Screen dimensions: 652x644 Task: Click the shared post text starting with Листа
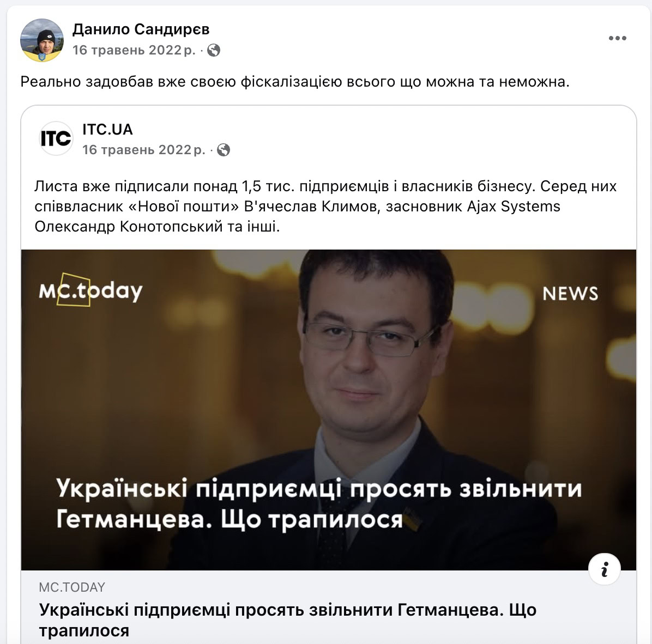(325, 206)
